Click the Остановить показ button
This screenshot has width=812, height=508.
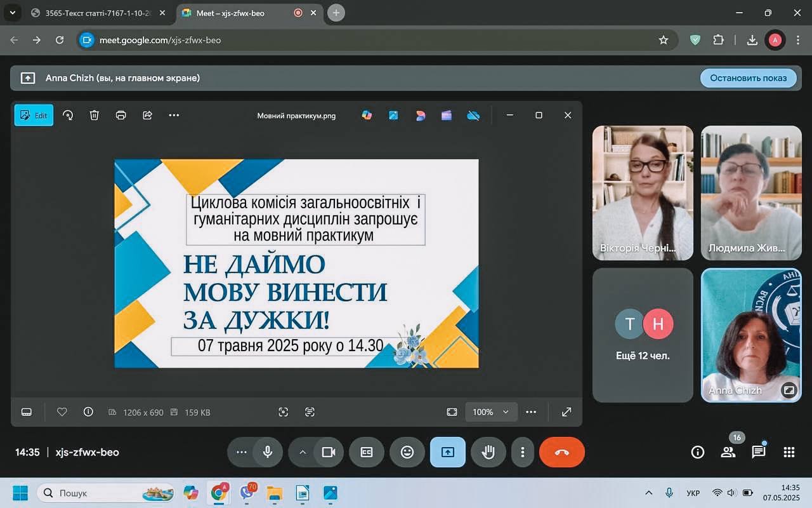(x=748, y=78)
